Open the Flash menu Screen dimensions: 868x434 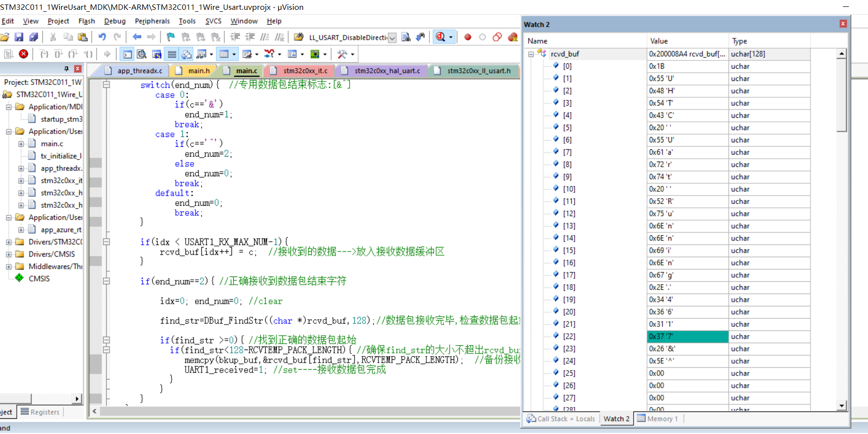[x=86, y=21]
